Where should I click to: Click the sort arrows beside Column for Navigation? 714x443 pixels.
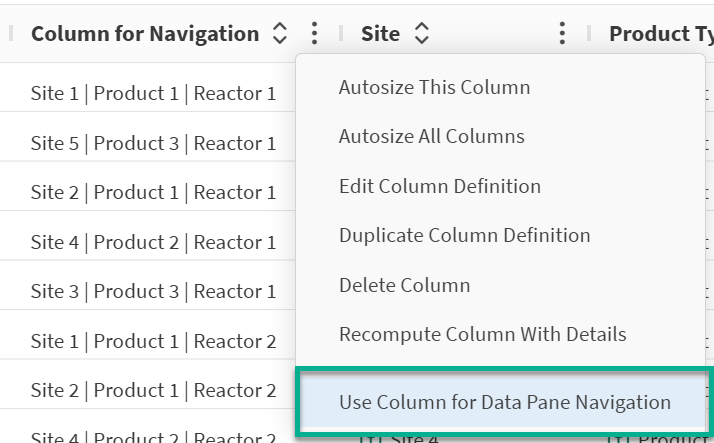(x=279, y=34)
